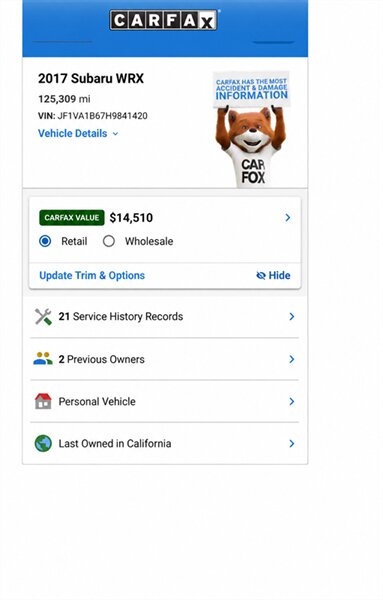Open the Personal Vehicle row
Viewport: 383px width, 600px height.
[x=165, y=401]
